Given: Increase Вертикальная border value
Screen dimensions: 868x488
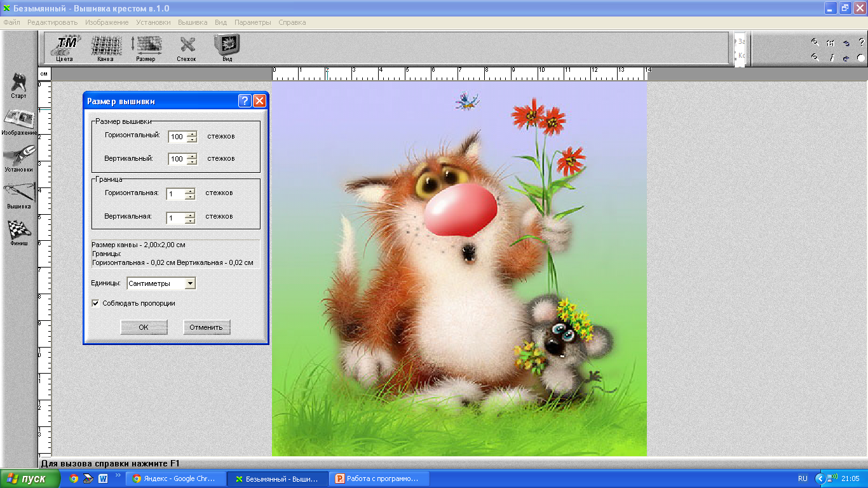Looking at the screenshot, I should click(x=189, y=215).
